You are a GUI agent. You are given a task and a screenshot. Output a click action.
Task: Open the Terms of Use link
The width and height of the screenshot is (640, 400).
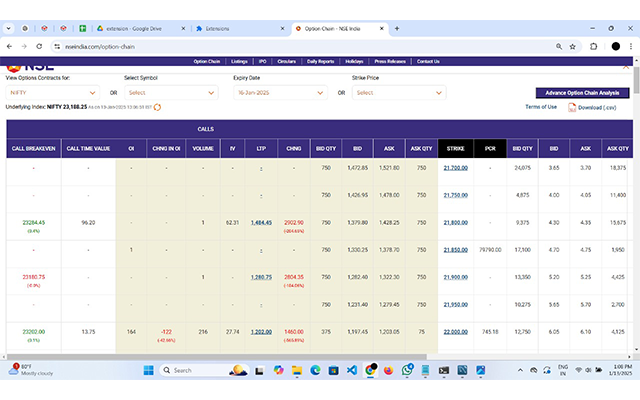(x=541, y=107)
